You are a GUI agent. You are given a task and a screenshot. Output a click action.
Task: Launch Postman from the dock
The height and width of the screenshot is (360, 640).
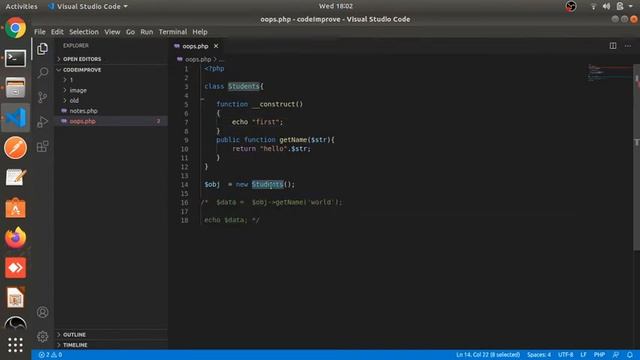(16, 148)
